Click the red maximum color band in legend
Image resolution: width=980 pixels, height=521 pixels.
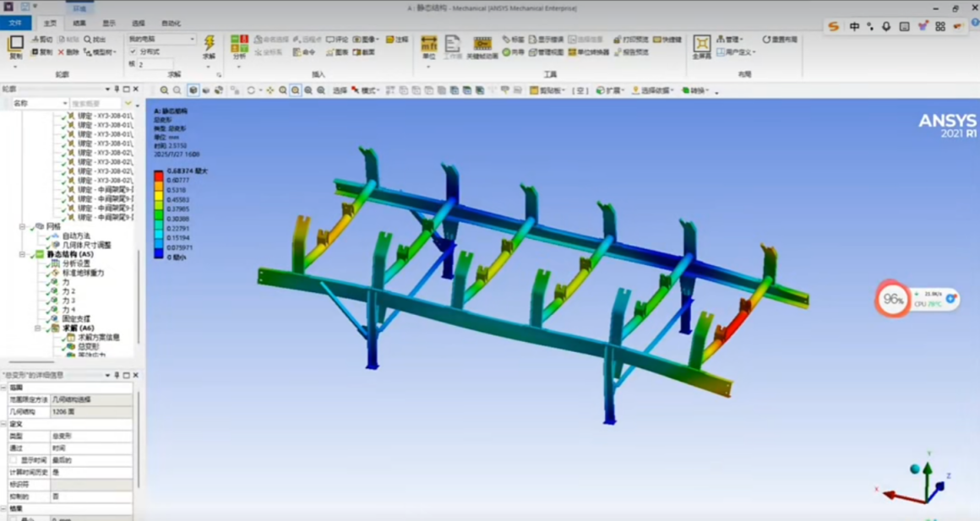159,176
